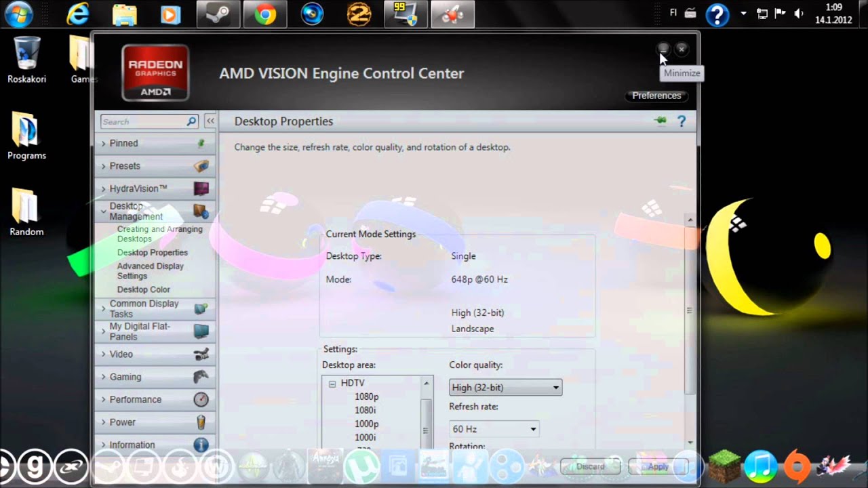This screenshot has height=488, width=868.
Task: Open the Preferences button
Action: pyautogui.click(x=656, y=96)
